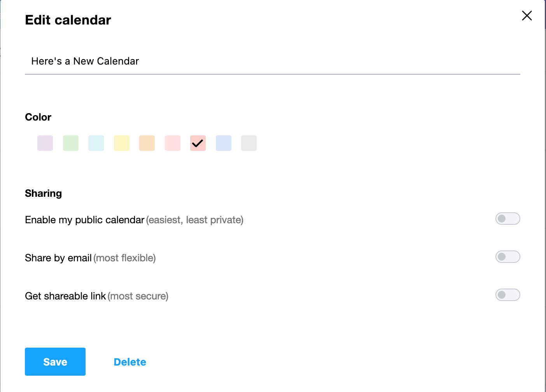
Task: Turn on Share by email
Action: click(507, 257)
